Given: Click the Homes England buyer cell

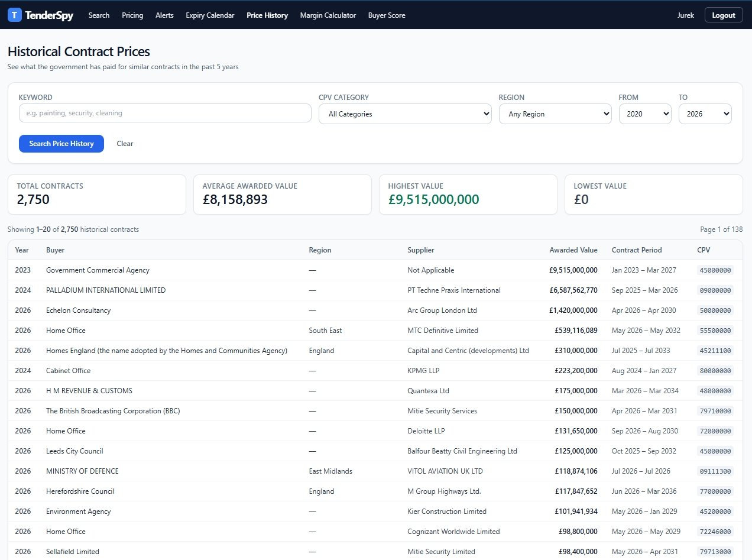Looking at the screenshot, I should [x=167, y=351].
